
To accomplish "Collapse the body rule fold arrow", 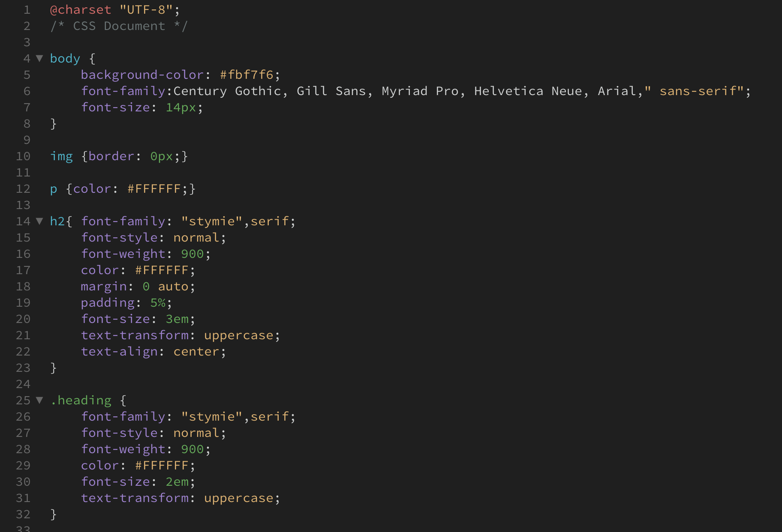I will click(x=39, y=58).
